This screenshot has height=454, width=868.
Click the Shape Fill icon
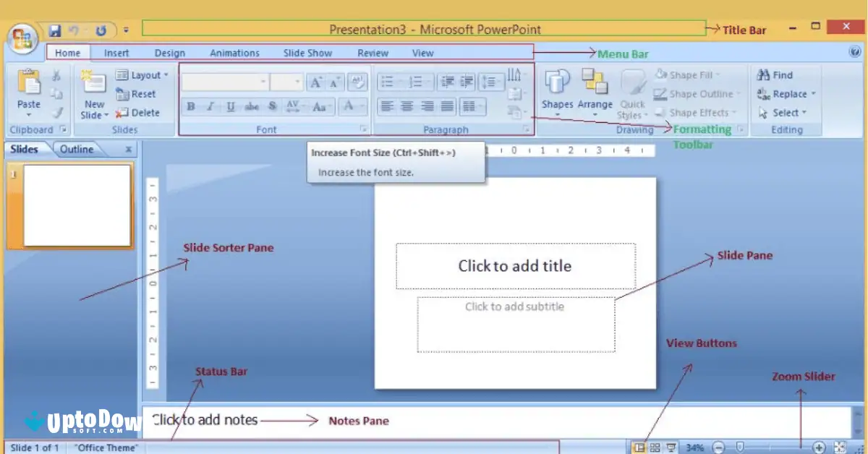[x=661, y=74]
